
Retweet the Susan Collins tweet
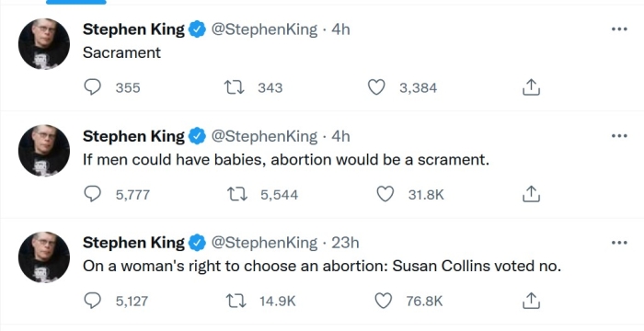(x=236, y=301)
